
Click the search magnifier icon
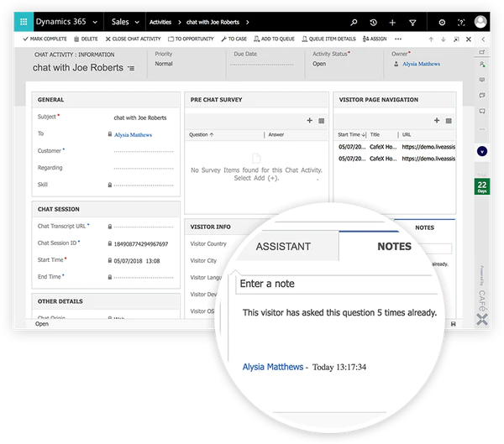click(354, 22)
